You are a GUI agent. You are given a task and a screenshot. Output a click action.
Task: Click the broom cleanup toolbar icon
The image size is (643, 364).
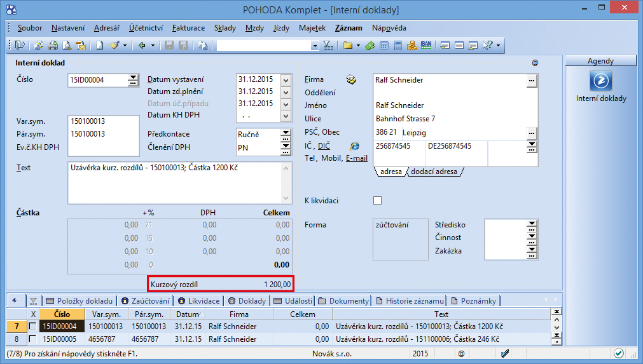click(x=114, y=46)
